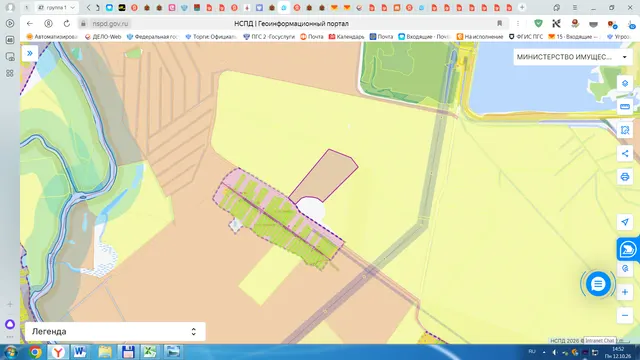Open Microsoft Word from the taskbar
The width and height of the screenshot is (640, 360).
[x=80, y=352]
